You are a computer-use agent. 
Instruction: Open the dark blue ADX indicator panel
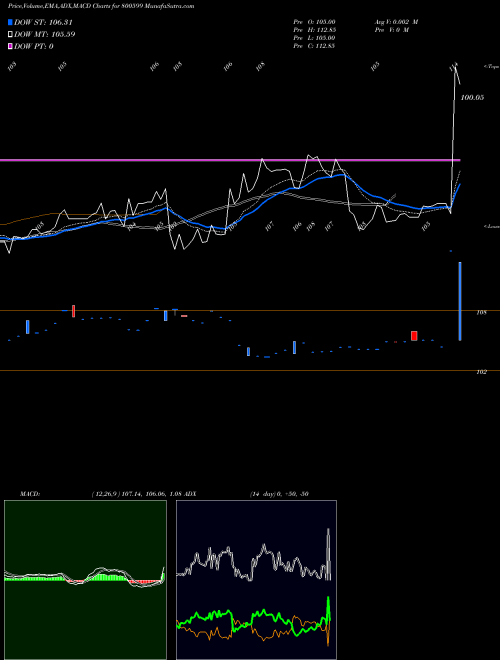(256, 580)
